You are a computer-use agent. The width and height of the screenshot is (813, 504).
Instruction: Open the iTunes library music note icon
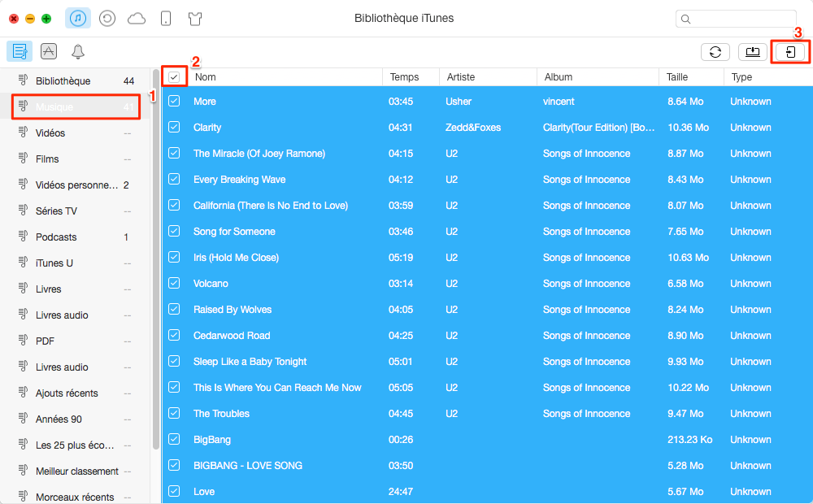point(78,19)
